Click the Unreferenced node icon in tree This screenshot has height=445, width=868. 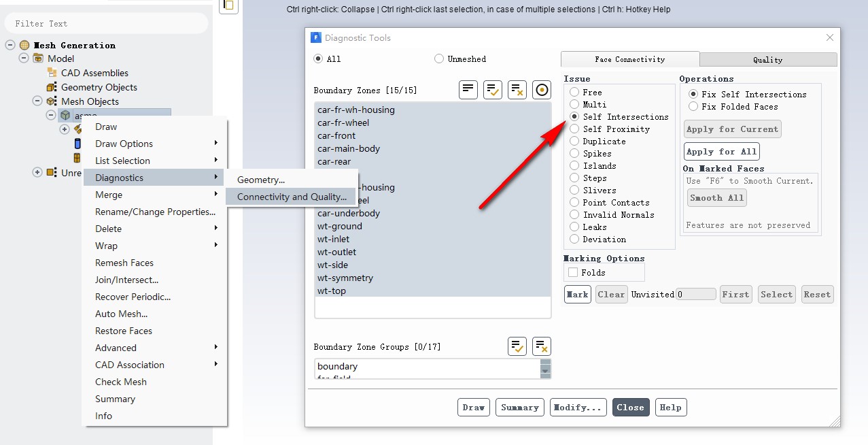pyautogui.click(x=52, y=173)
